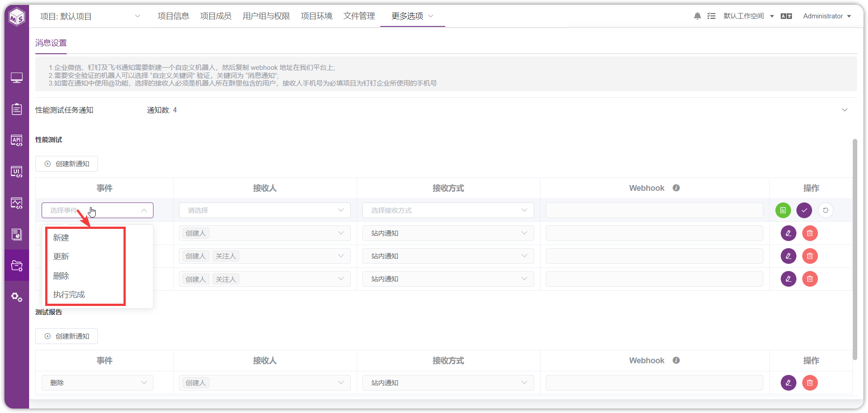Open the workstation monitor sidebar icon
Image resolution: width=868 pixels, height=413 pixels.
pos(17,78)
